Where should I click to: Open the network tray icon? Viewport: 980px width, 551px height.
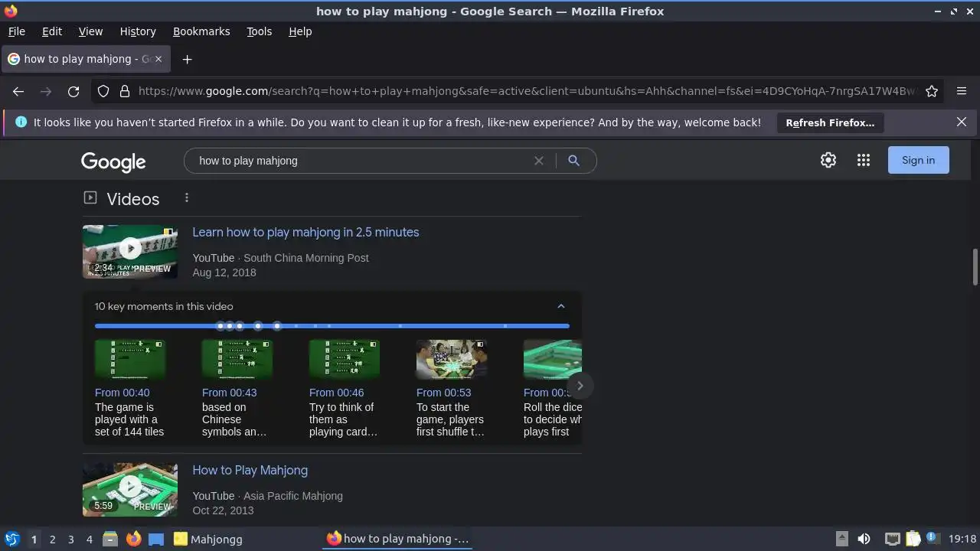tap(892, 539)
